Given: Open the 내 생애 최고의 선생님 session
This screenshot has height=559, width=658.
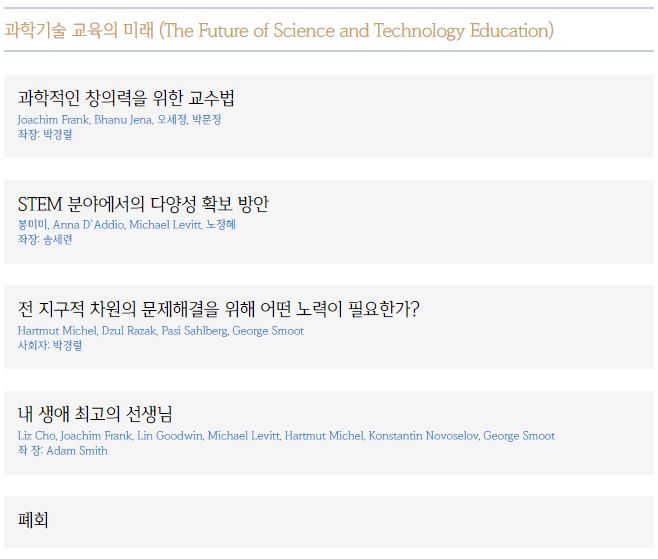Looking at the screenshot, I should tap(95, 414).
